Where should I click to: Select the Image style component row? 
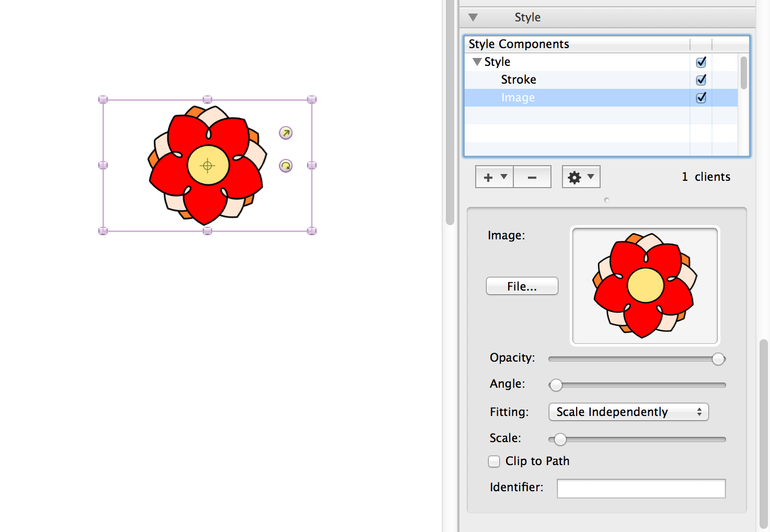click(601, 98)
